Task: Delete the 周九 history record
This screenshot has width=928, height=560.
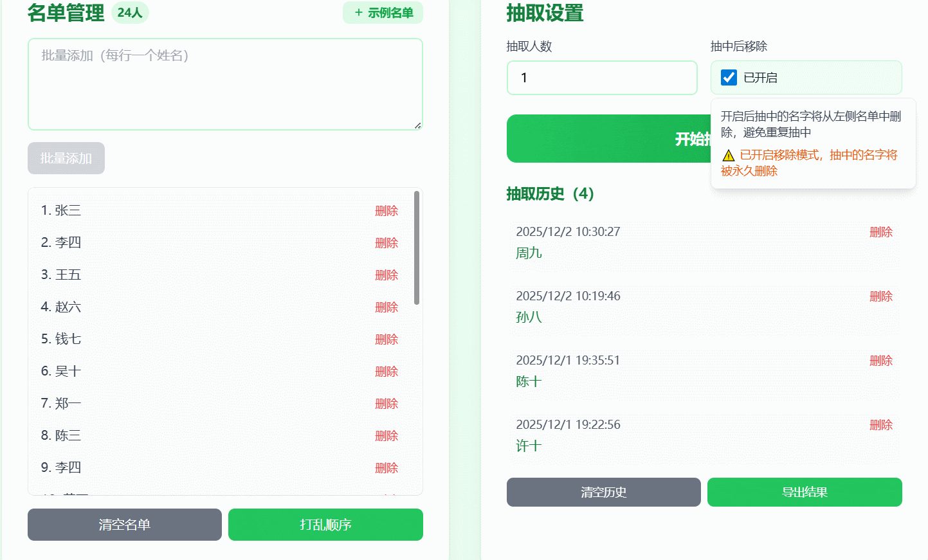Action: pos(881,231)
